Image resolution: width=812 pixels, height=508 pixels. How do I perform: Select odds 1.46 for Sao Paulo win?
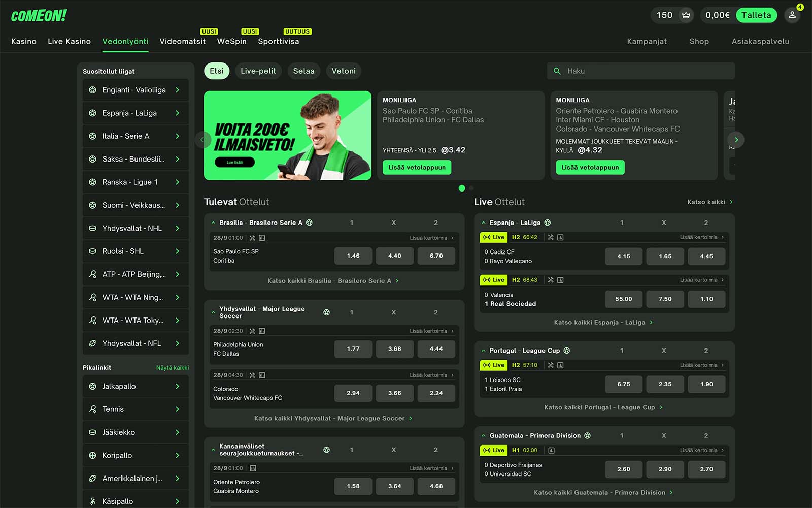[x=353, y=256]
